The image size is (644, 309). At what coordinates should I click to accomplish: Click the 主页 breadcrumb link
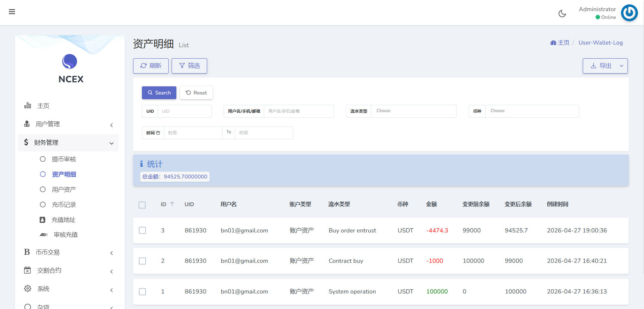[x=563, y=43]
